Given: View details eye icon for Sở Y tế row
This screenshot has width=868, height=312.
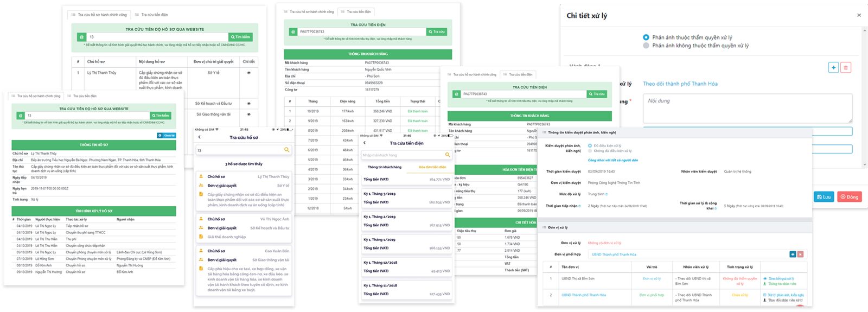Looking at the screenshot, I should pyautogui.click(x=249, y=73).
